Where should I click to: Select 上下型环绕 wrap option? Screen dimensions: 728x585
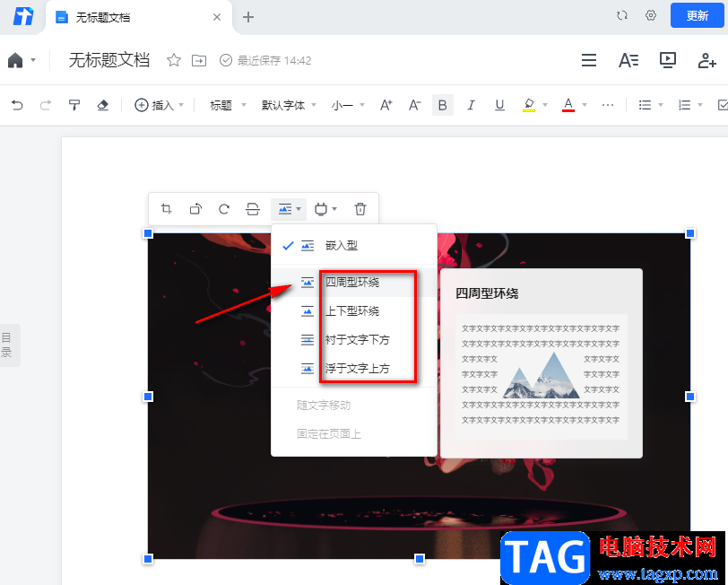coord(354,310)
